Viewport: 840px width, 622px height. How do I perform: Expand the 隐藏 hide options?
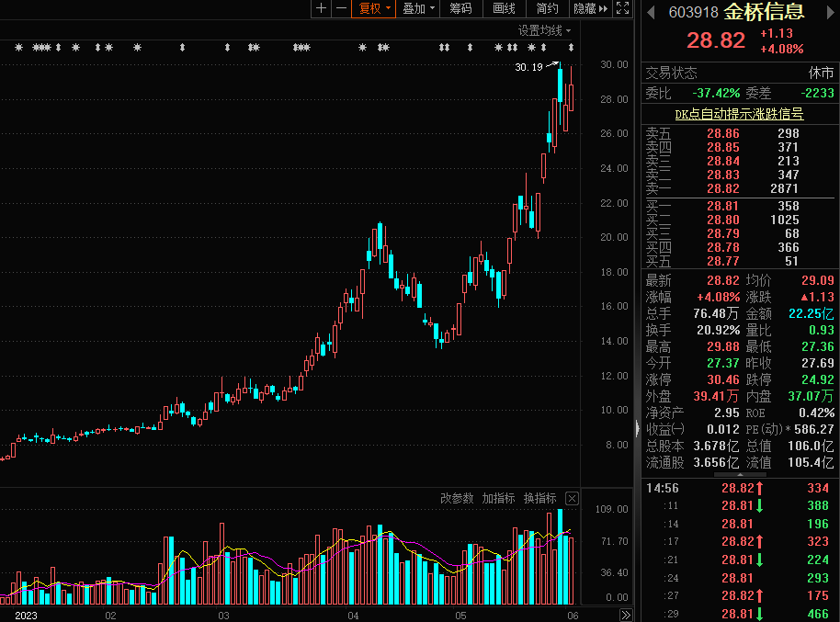point(590,8)
